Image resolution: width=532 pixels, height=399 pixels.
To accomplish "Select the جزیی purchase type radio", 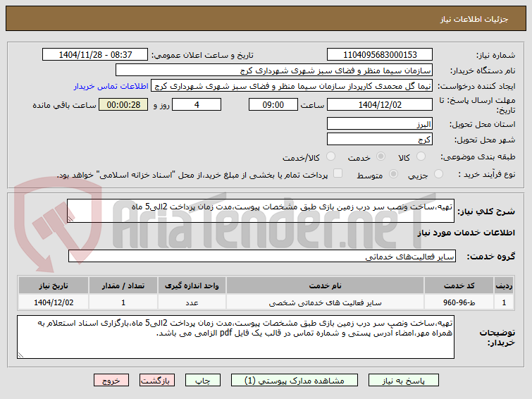I will pos(438,174).
